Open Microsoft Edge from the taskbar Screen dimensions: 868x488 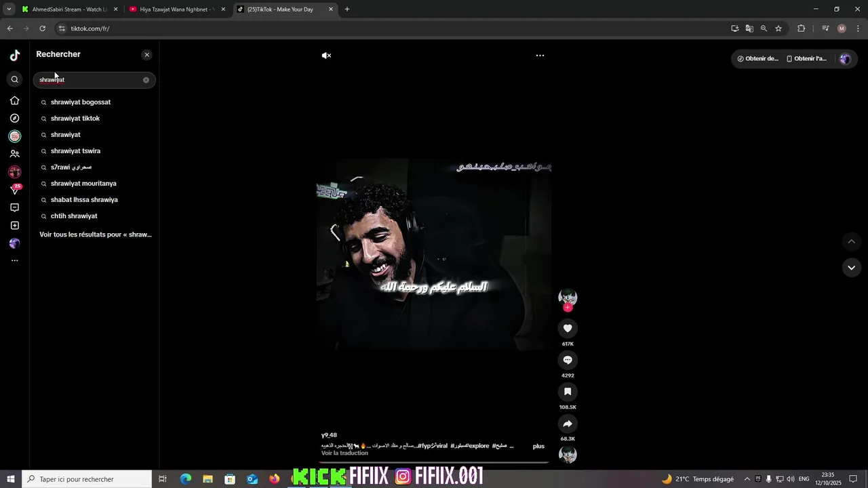(x=186, y=479)
